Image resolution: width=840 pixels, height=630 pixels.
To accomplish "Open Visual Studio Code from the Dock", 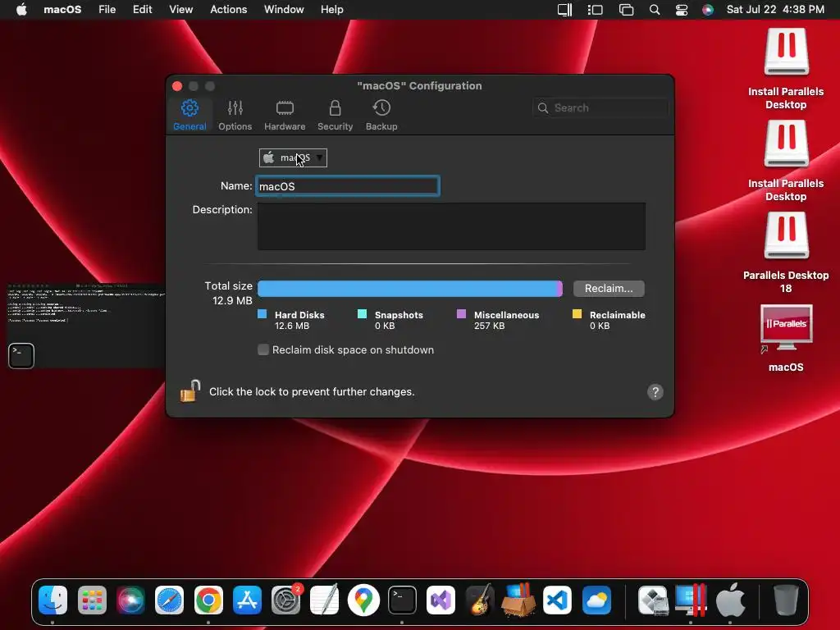I will pos(557,600).
